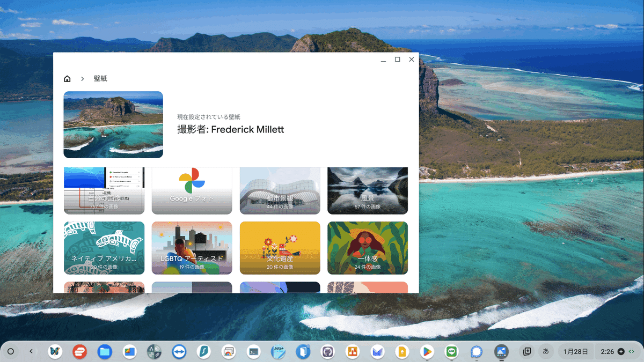
Task: Open quick settings from the 2:26 clock
Action: point(617,352)
